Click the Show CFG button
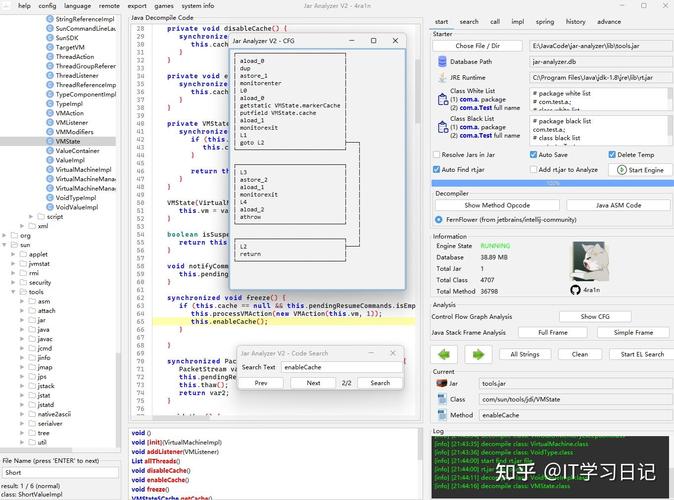The image size is (674, 500). 595,316
